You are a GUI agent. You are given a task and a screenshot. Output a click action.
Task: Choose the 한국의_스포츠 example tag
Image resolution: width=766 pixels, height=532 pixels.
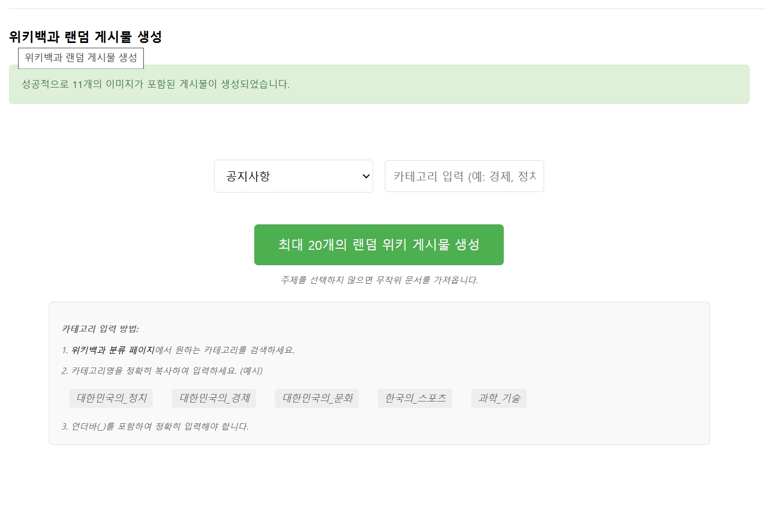coord(415,398)
